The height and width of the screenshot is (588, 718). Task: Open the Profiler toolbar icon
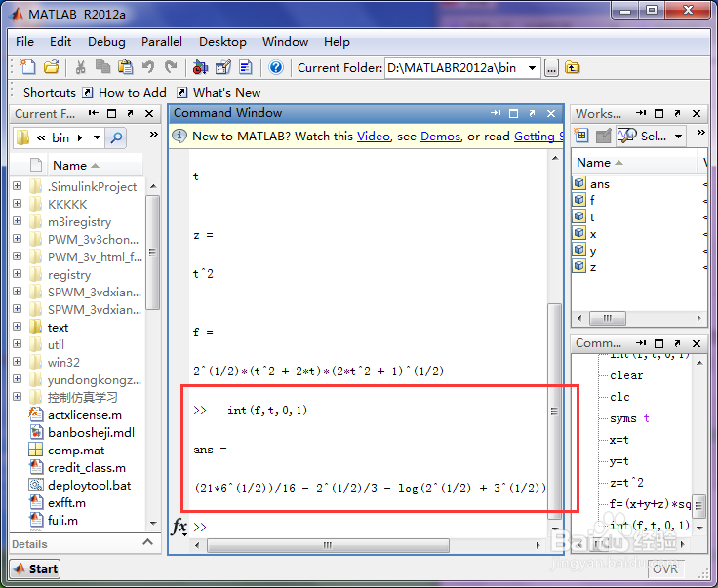(246, 67)
